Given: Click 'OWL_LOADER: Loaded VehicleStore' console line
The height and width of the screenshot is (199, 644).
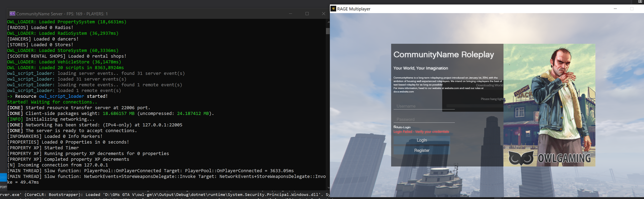Looking at the screenshot, I should point(64,62).
